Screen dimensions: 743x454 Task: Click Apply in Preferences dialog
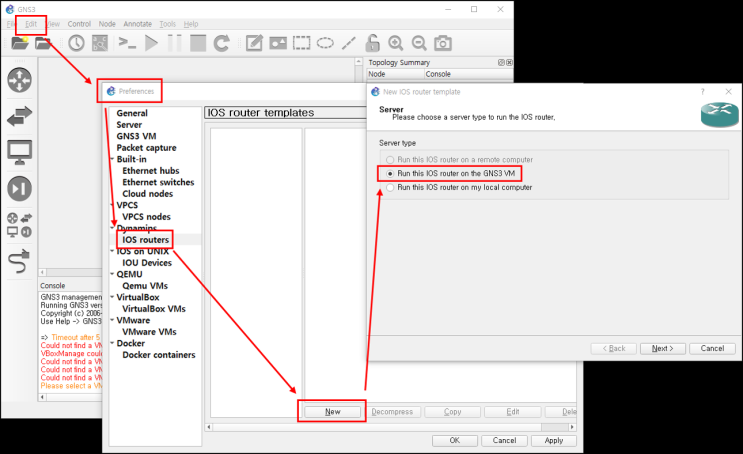click(x=553, y=441)
